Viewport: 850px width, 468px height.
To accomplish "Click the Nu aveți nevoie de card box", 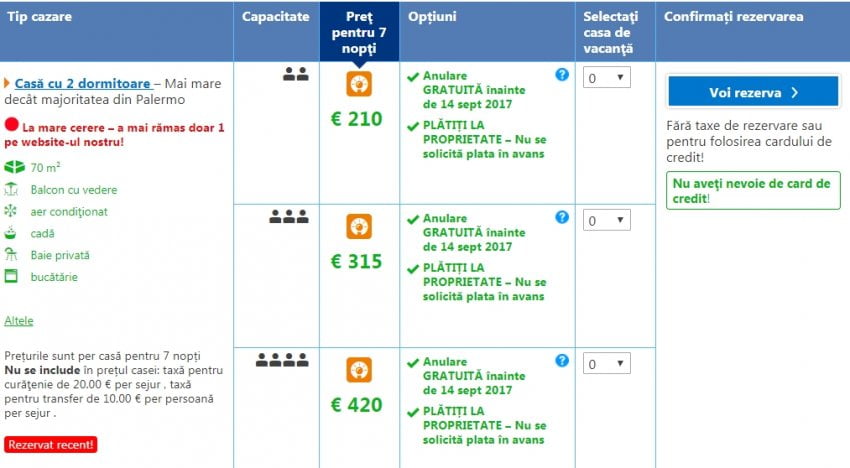I will pos(752,191).
